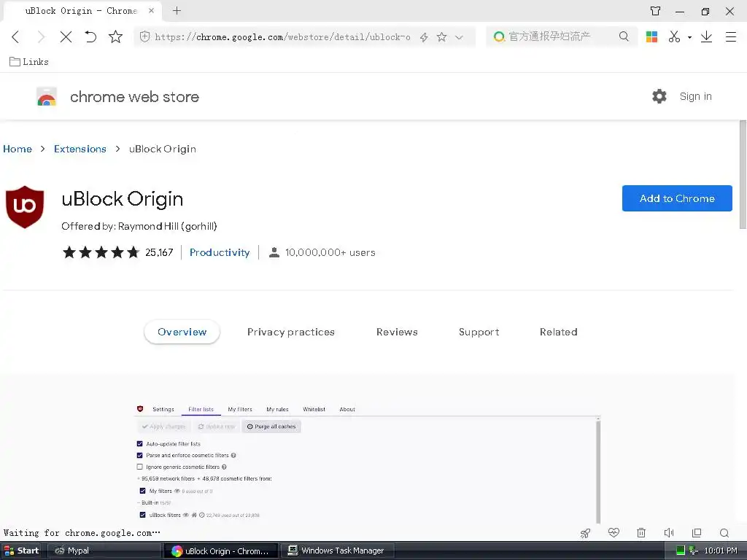Click the magnifier icon in search box
Viewport: 747px width, 560px height.
point(624,36)
